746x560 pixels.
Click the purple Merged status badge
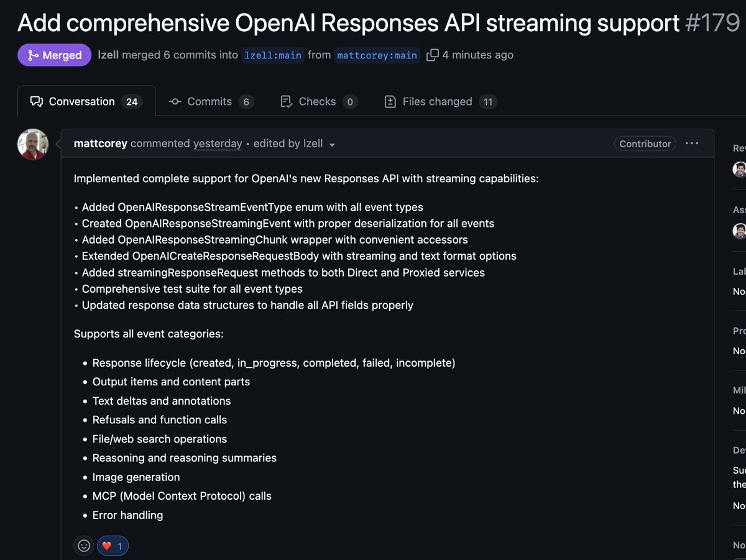pyautogui.click(x=54, y=55)
